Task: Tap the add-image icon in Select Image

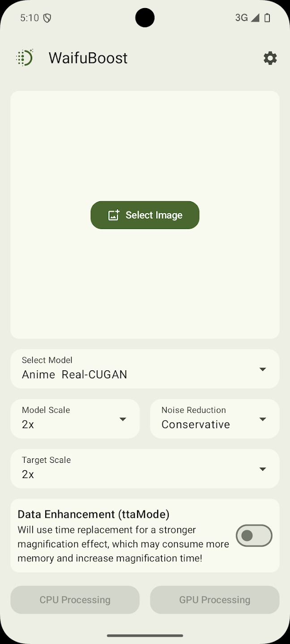Action: tap(114, 215)
